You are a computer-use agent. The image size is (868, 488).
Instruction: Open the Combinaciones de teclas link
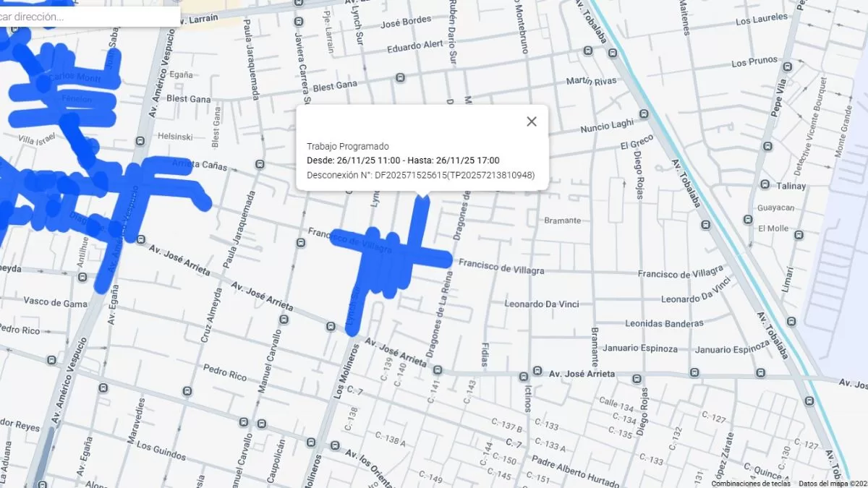pos(750,483)
